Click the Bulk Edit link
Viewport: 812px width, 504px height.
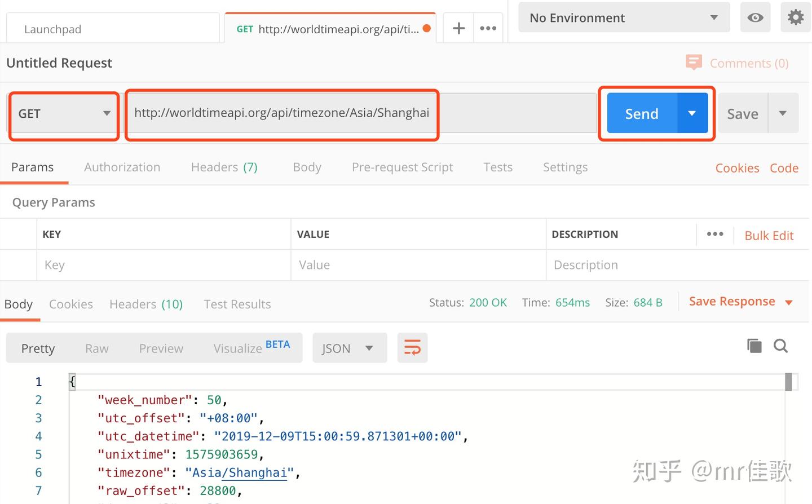(x=769, y=236)
